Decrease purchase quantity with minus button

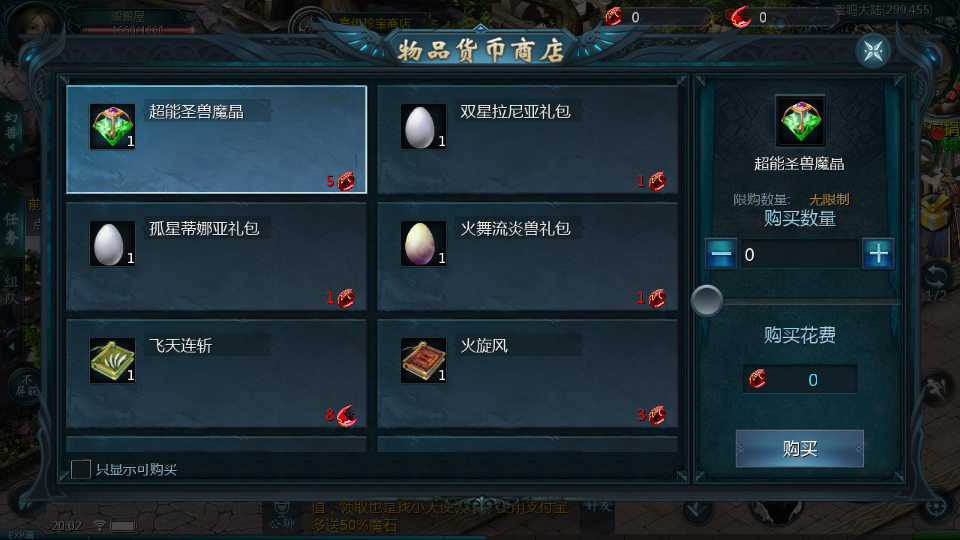click(721, 253)
